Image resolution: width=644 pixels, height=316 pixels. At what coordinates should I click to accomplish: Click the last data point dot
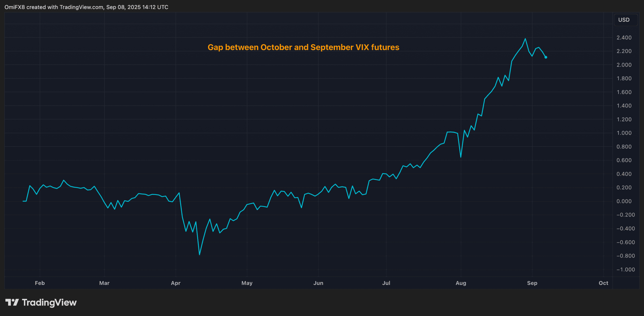click(x=546, y=57)
